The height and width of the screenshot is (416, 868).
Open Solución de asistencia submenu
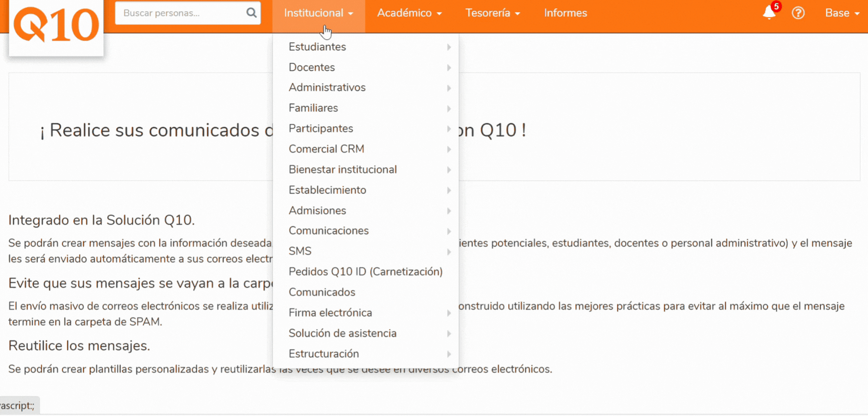click(366, 333)
